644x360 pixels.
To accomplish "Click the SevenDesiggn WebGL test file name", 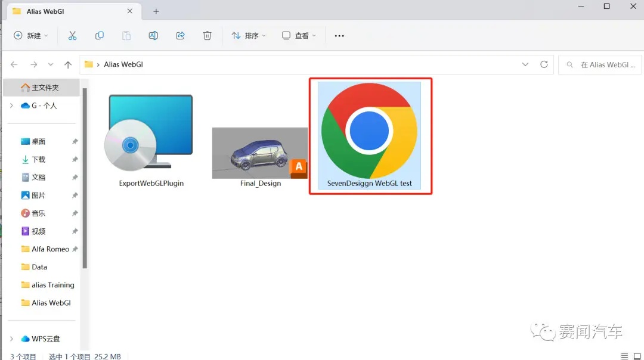I will [x=369, y=184].
